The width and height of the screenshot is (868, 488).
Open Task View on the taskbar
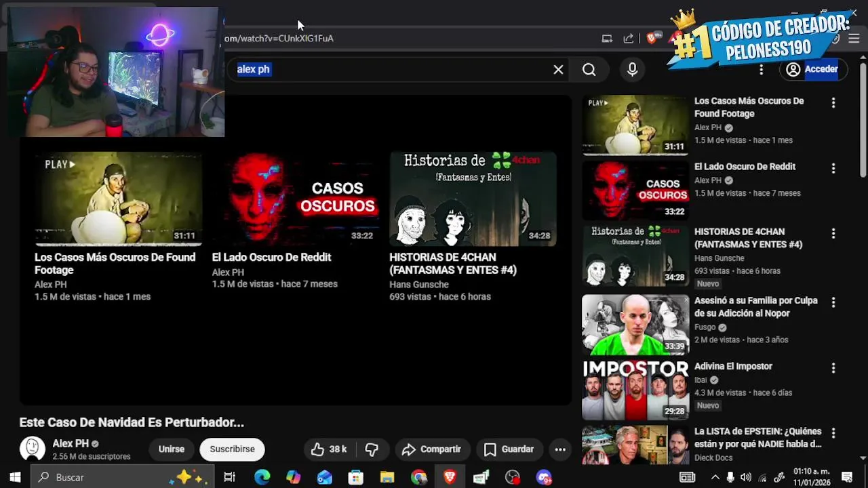tap(229, 477)
